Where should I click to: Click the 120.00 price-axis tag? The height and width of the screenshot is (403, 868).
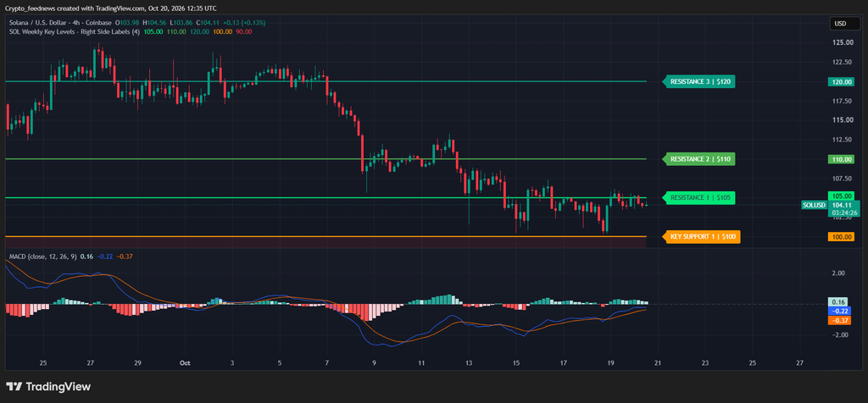click(841, 82)
